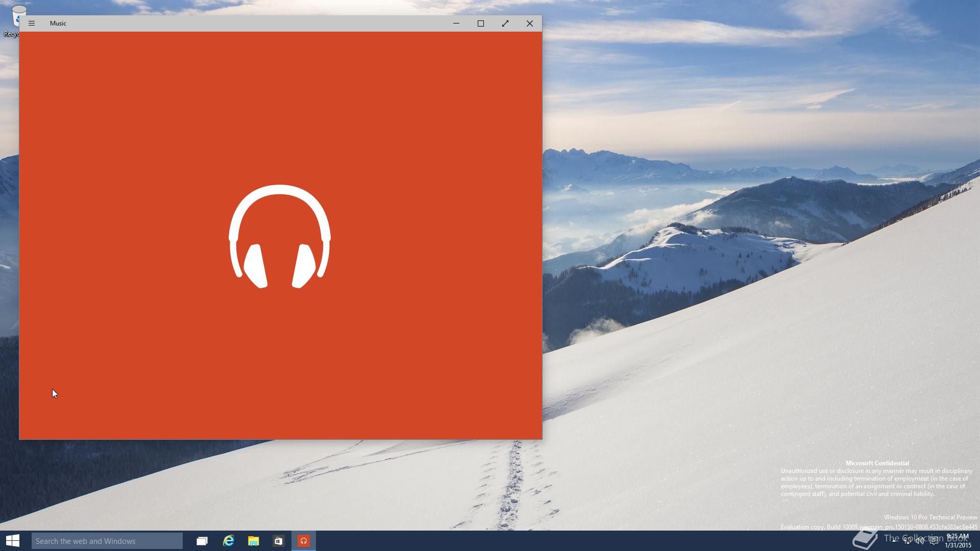Select the Music app taskbar button
This screenshot has height=551, width=980.
coord(304,541)
